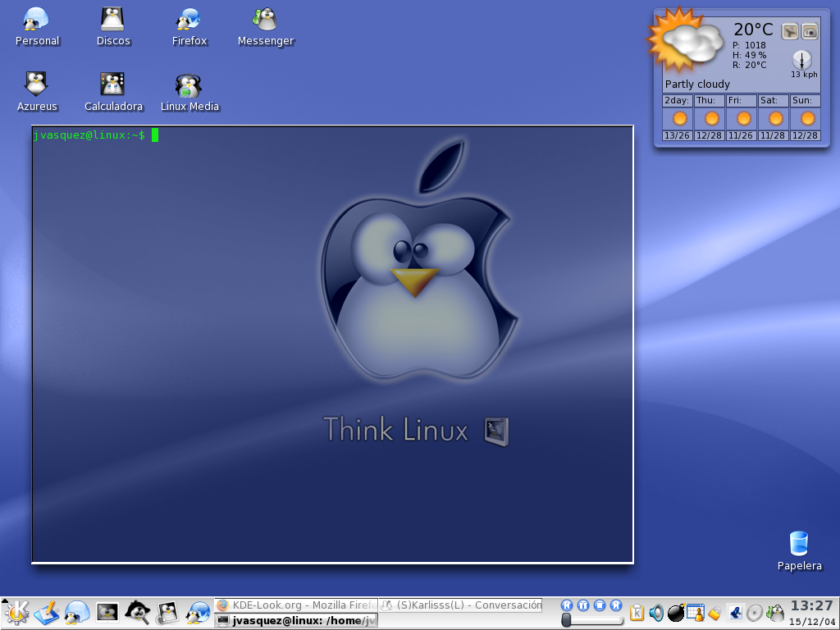The height and width of the screenshot is (630, 840).
Task: Click the wind compass in weather widget
Action: pyautogui.click(x=802, y=60)
